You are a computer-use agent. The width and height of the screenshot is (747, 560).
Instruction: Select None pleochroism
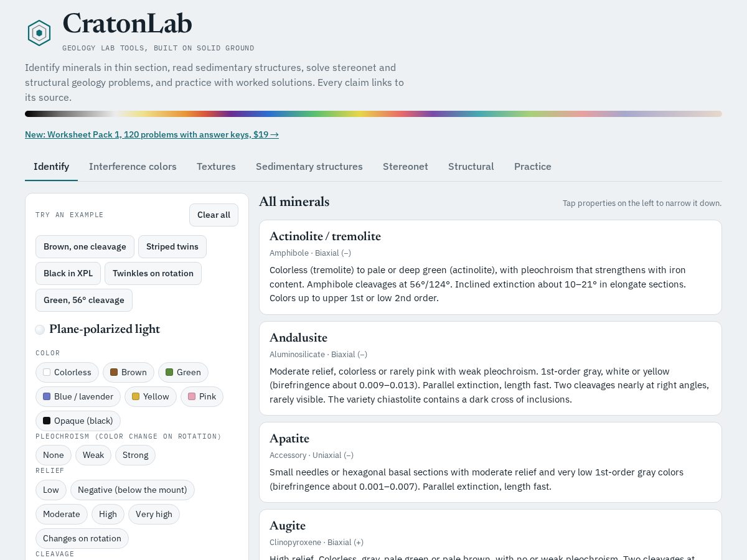(54, 455)
